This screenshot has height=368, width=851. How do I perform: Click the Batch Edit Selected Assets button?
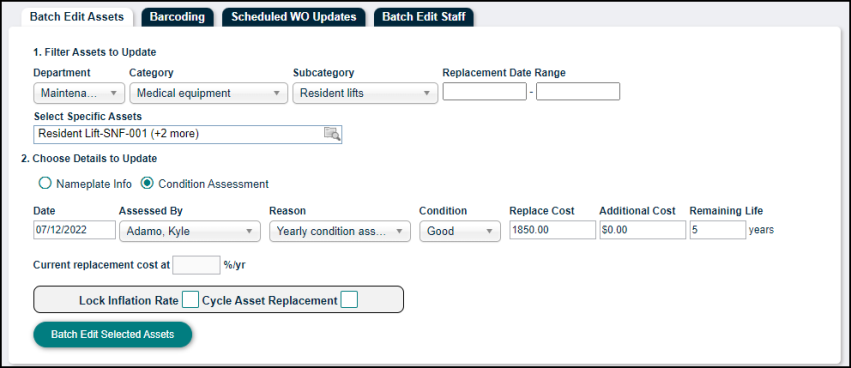tap(113, 334)
